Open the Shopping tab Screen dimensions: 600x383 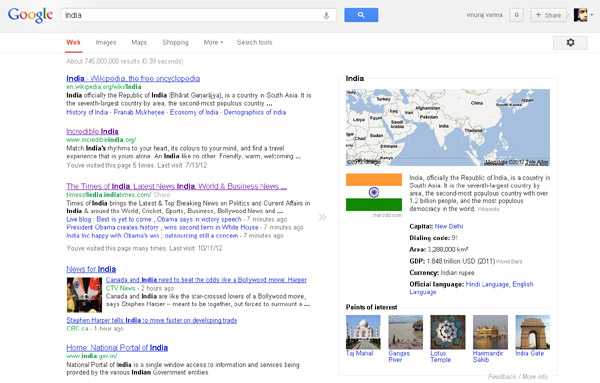pyautogui.click(x=175, y=42)
